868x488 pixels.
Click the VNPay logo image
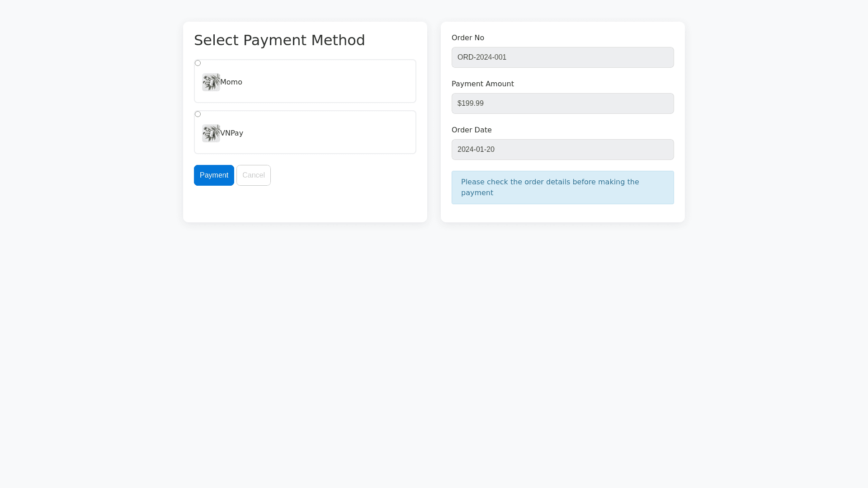[x=211, y=133]
